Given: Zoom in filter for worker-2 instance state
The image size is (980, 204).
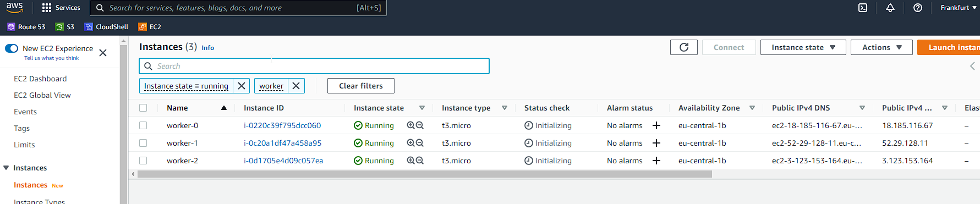Looking at the screenshot, I should click(x=410, y=161).
